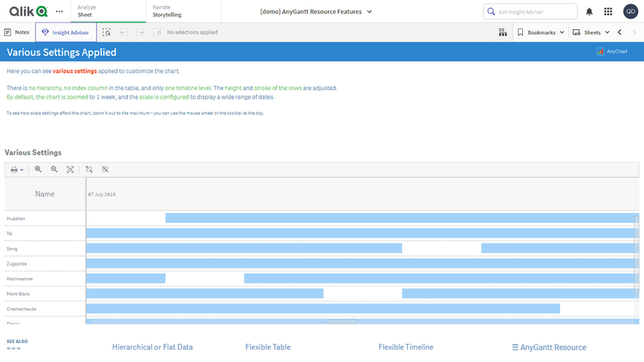Click the smart search selection icon
This screenshot has width=644, height=362.
(x=106, y=32)
